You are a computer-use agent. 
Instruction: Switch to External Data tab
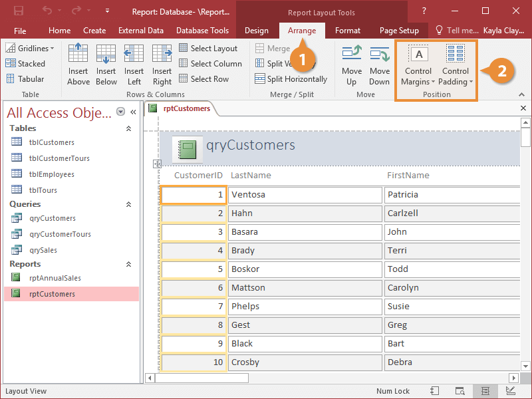coord(141,31)
